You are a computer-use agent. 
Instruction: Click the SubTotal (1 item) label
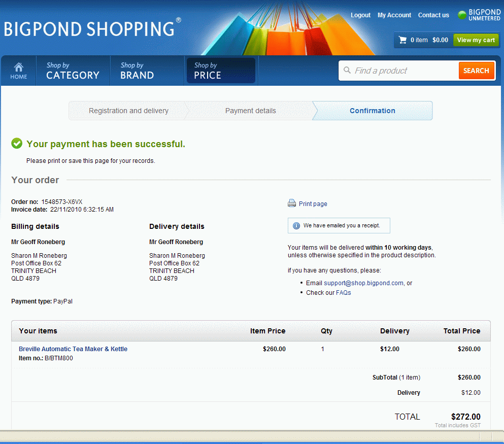(x=396, y=378)
